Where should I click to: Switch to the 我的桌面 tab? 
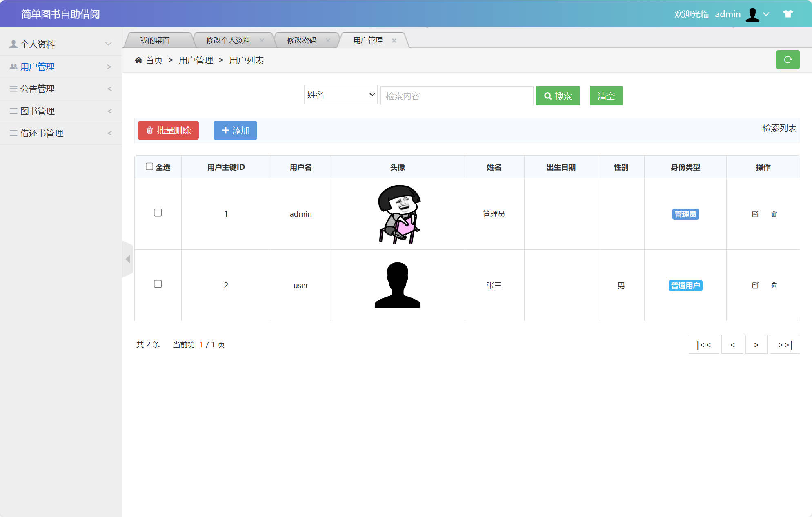click(x=155, y=40)
